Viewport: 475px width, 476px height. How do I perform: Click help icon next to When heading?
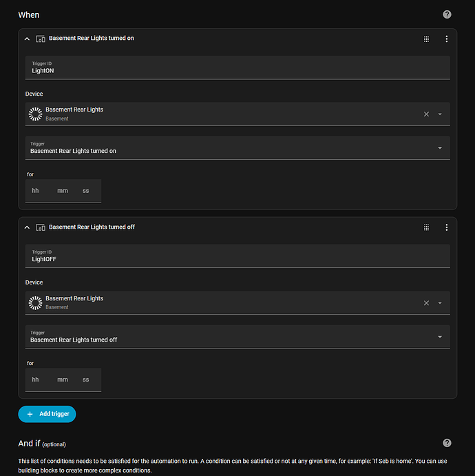point(447,14)
